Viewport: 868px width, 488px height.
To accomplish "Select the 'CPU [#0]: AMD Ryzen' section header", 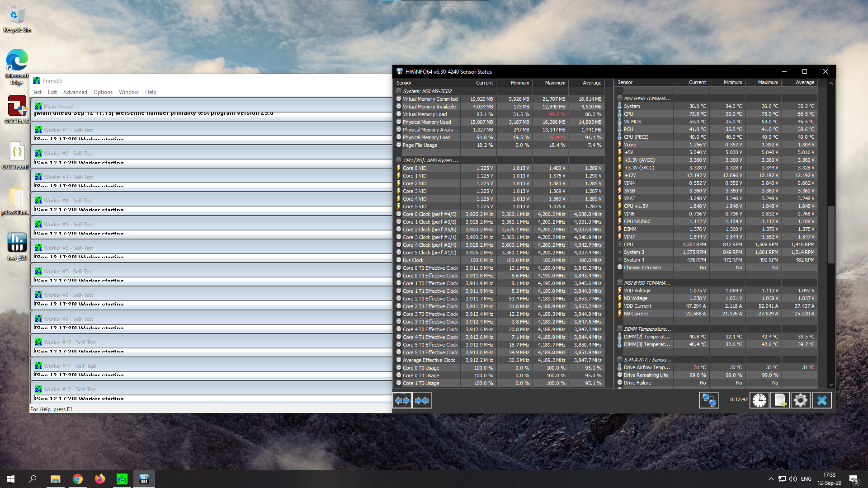I will click(499, 160).
